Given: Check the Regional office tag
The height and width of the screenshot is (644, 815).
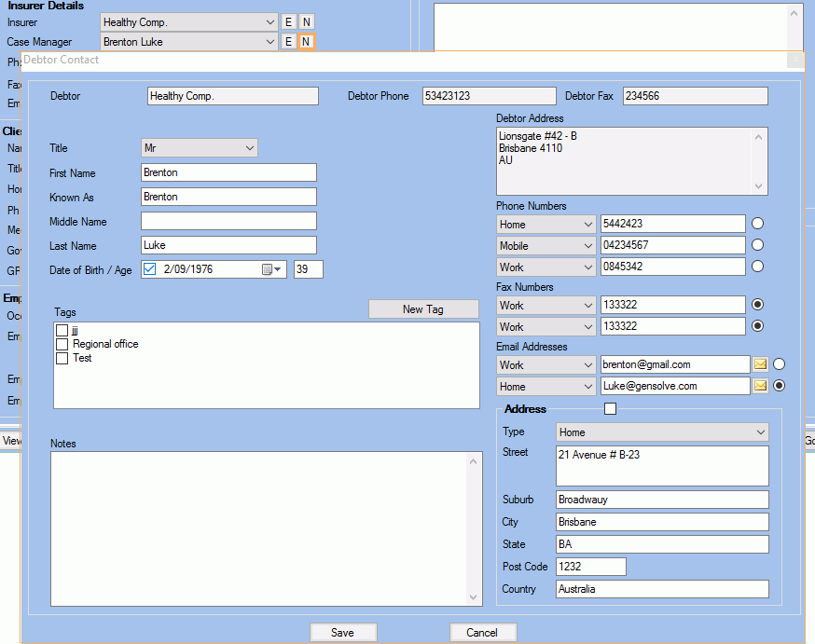Looking at the screenshot, I should (x=62, y=344).
